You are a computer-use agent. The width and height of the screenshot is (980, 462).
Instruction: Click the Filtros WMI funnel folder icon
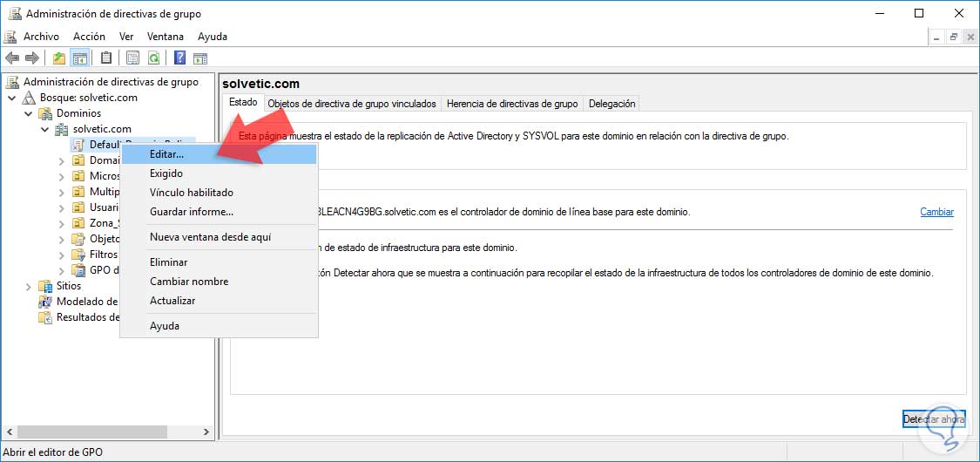(78, 255)
